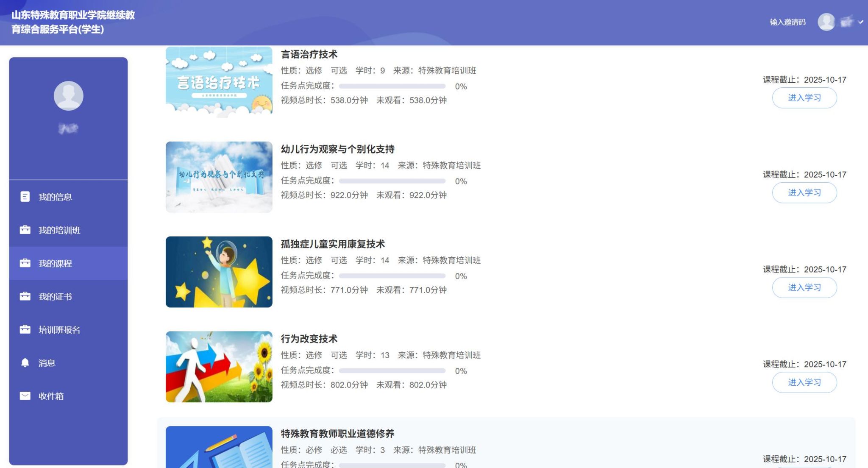This screenshot has width=868, height=468.
Task: Click the 我的课程 briefcase icon
Action: pos(25,263)
